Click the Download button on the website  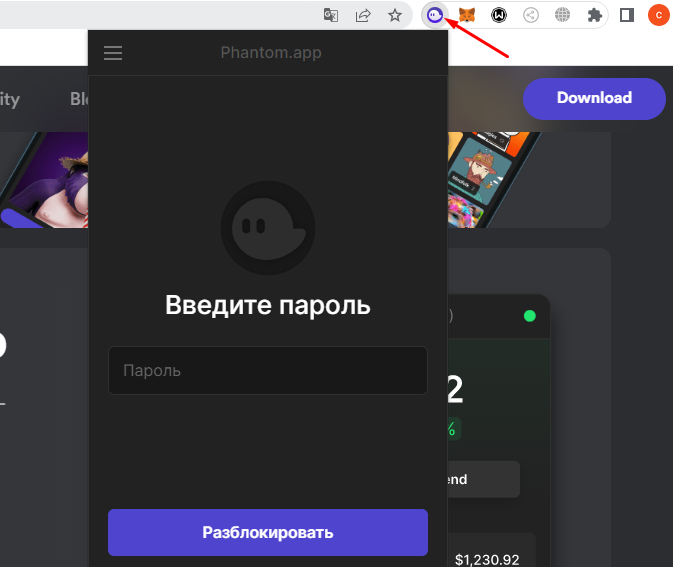594,98
